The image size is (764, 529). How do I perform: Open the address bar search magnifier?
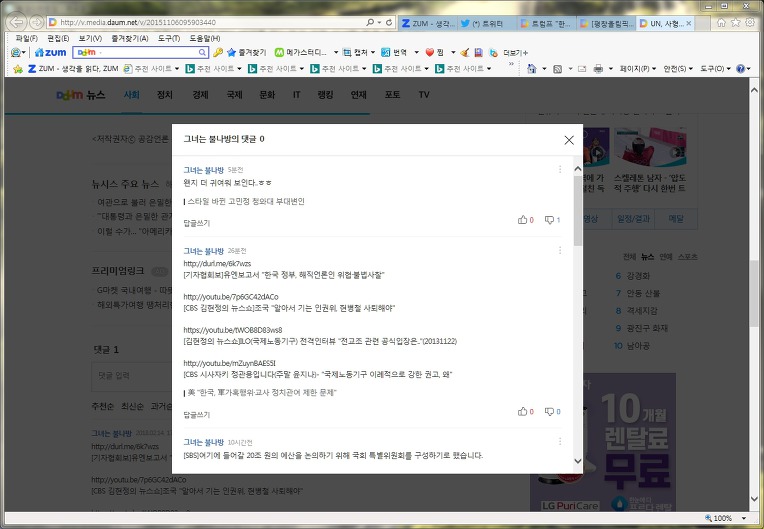370,22
